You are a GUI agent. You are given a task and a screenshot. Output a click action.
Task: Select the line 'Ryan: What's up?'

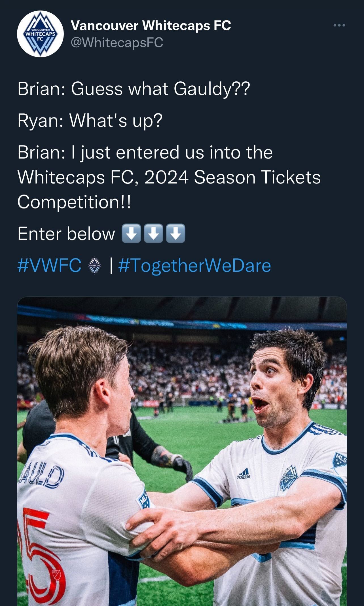point(90,121)
